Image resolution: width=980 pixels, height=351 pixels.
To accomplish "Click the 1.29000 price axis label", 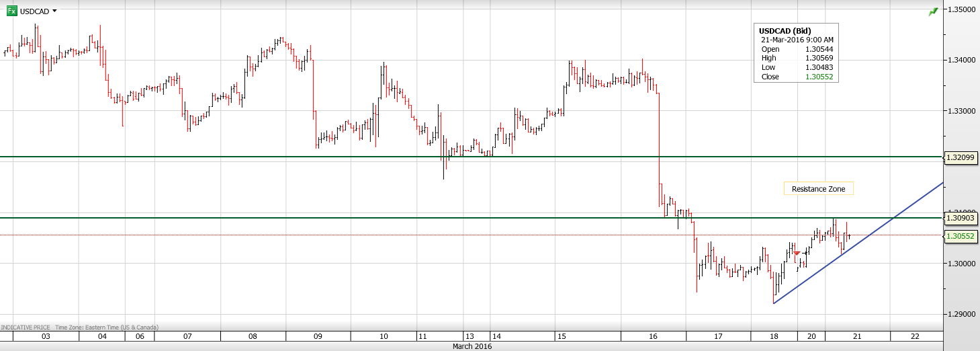I will [x=961, y=314].
